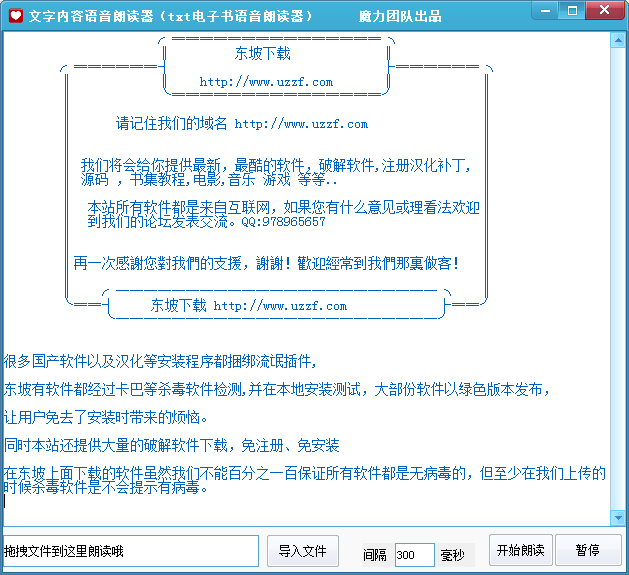Click line 我们将会给你提供最新，最酷的软件

tap(276, 165)
